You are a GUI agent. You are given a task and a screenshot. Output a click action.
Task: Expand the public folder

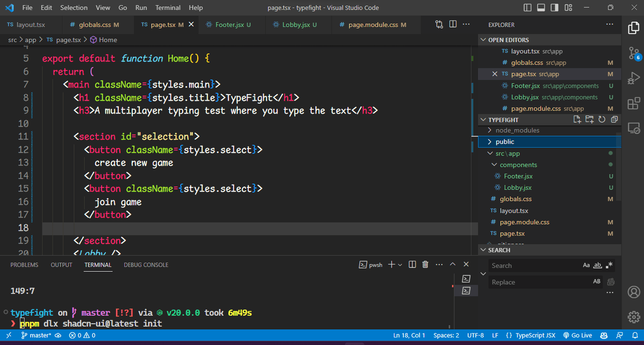pyautogui.click(x=504, y=142)
